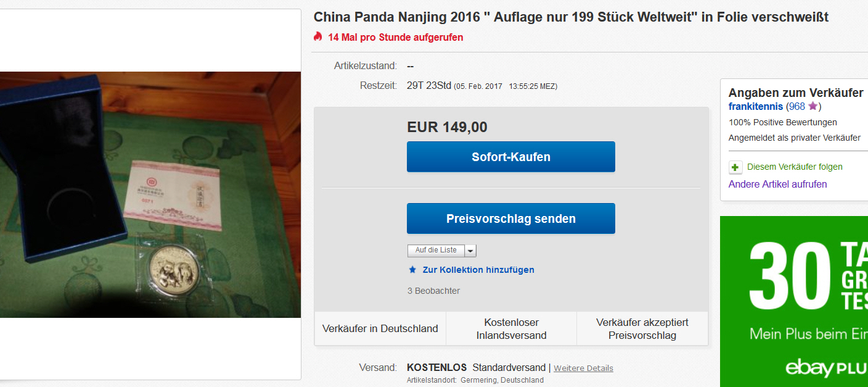Image resolution: width=868 pixels, height=387 pixels.
Task: Click the blue star collection icon
Action: coord(412,270)
